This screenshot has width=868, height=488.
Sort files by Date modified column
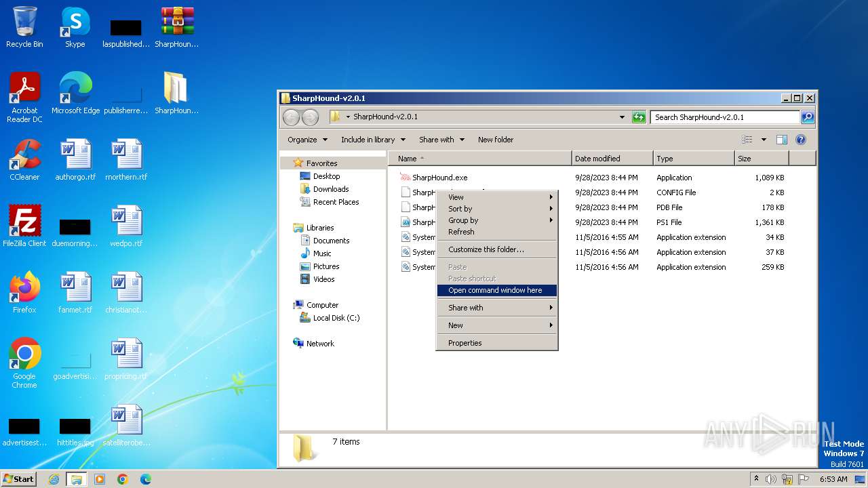[612, 159]
